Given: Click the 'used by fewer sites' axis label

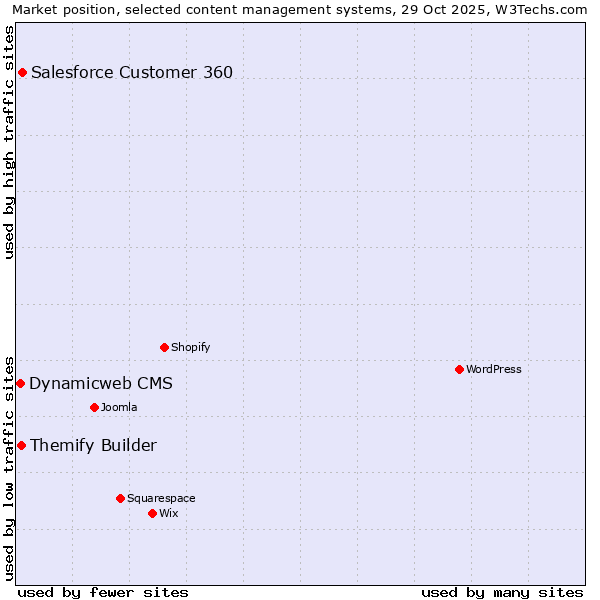Looking at the screenshot, I should click(103, 592).
